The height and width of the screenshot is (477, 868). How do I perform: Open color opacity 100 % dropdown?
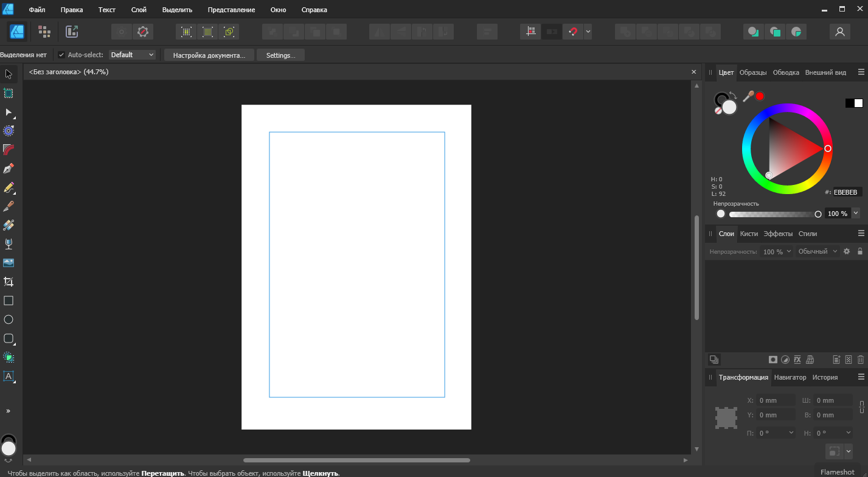coord(856,213)
